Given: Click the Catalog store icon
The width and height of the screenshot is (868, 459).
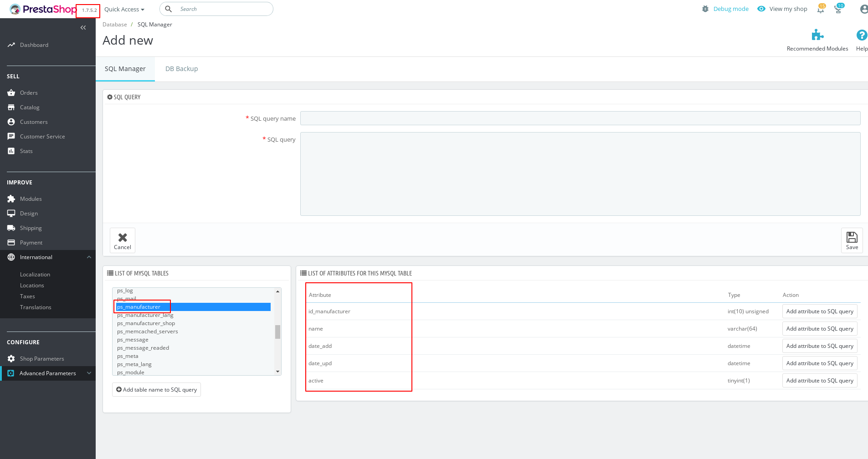Looking at the screenshot, I should pyautogui.click(x=11, y=107).
